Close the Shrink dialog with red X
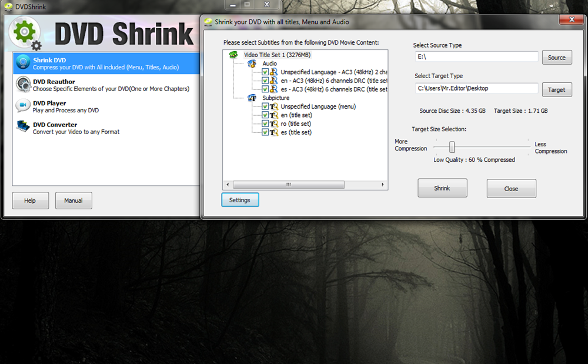Viewport: 588px width, 364px height. (x=572, y=19)
